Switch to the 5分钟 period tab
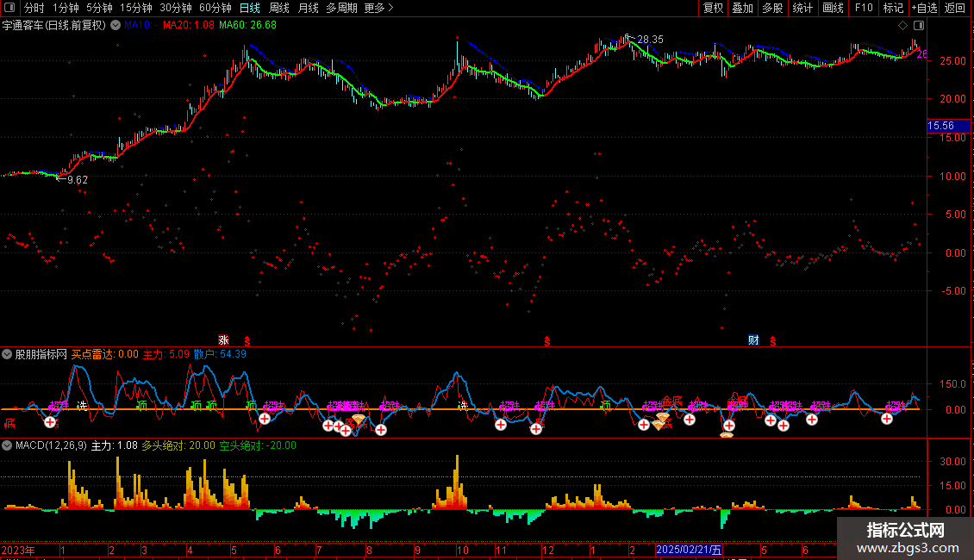This screenshot has width=974, height=560. (99, 8)
